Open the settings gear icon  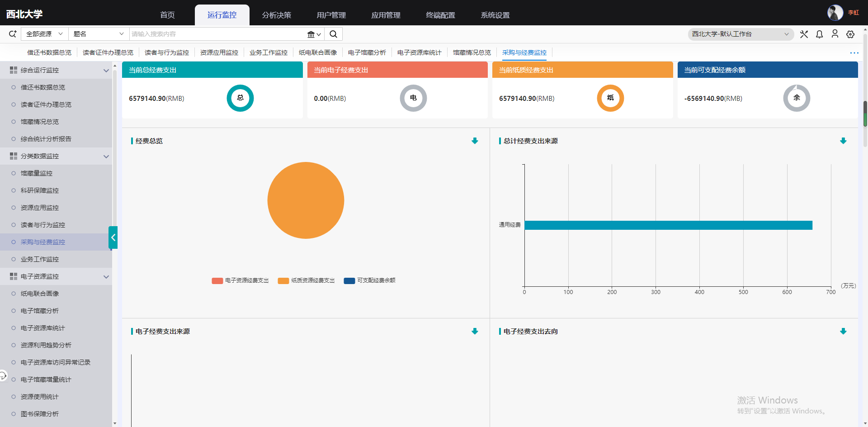point(850,34)
